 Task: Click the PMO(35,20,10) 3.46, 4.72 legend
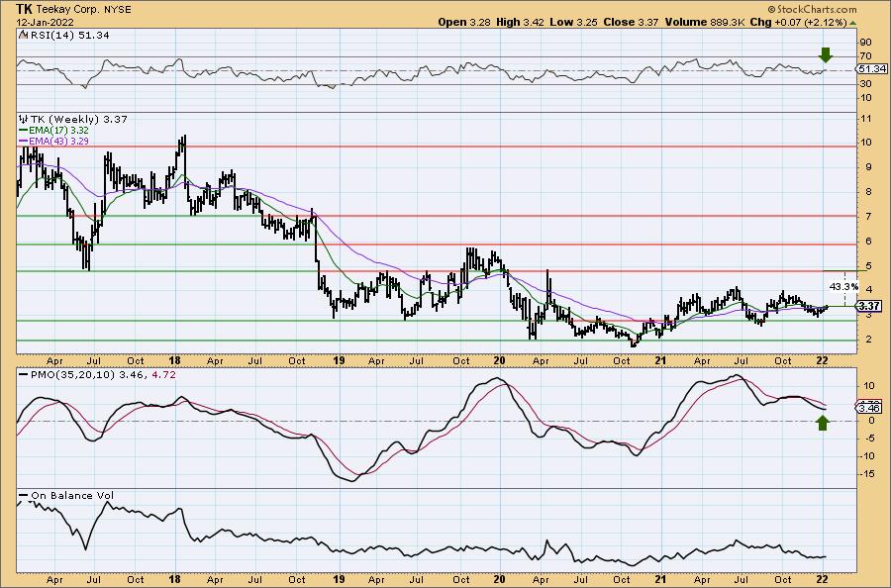[x=103, y=375]
